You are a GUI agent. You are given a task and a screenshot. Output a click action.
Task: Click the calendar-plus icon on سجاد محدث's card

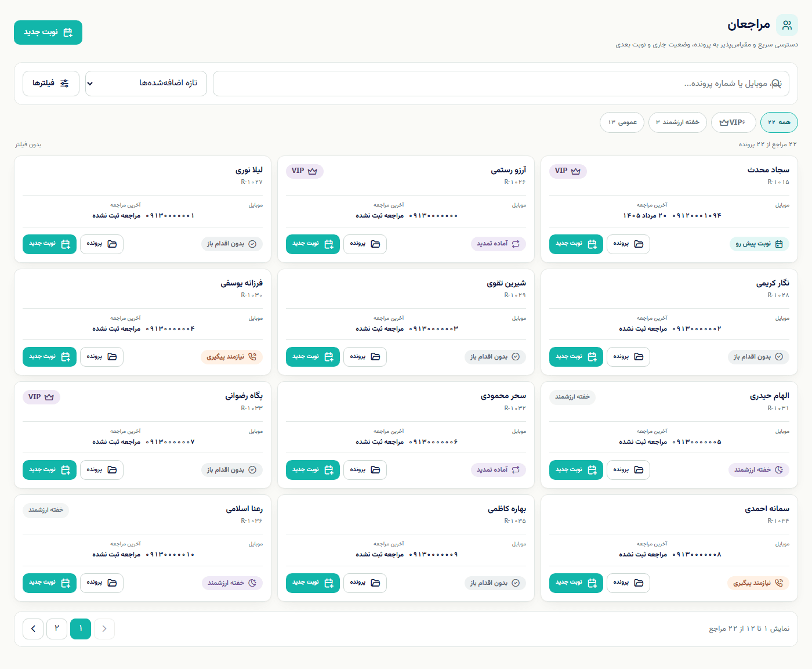[x=592, y=244]
